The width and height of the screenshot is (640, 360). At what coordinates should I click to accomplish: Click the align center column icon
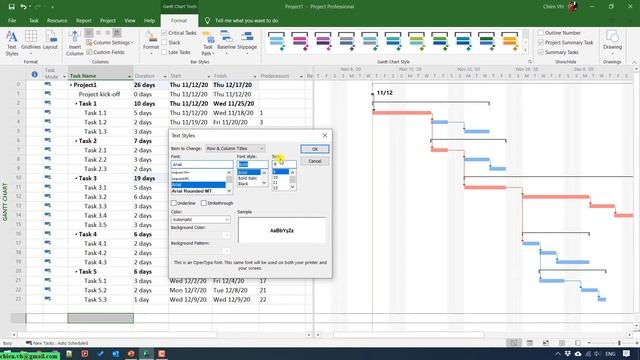(98, 33)
